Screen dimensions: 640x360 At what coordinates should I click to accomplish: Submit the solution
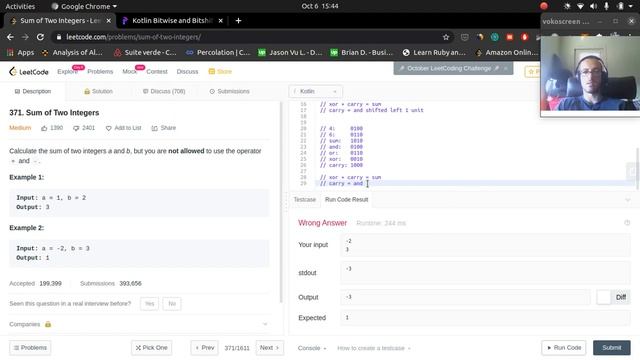coord(611,348)
